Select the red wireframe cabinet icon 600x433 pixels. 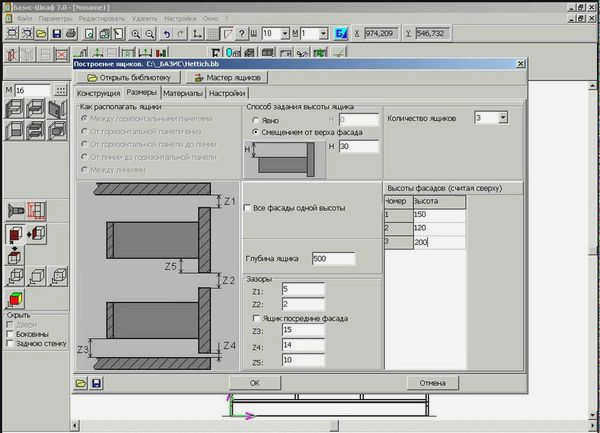[37, 210]
